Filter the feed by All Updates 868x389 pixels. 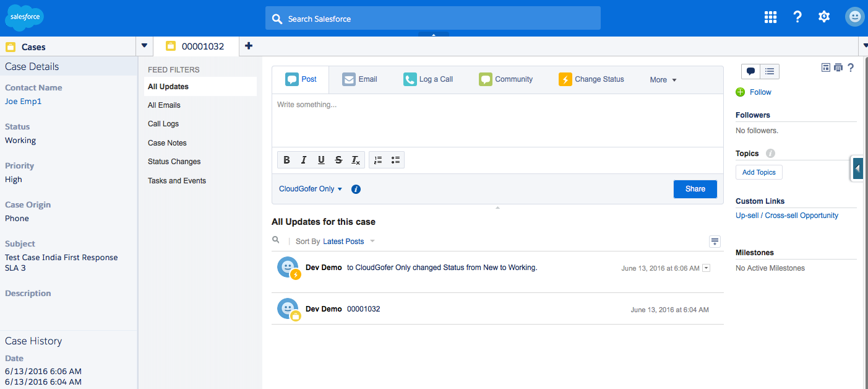(x=200, y=87)
